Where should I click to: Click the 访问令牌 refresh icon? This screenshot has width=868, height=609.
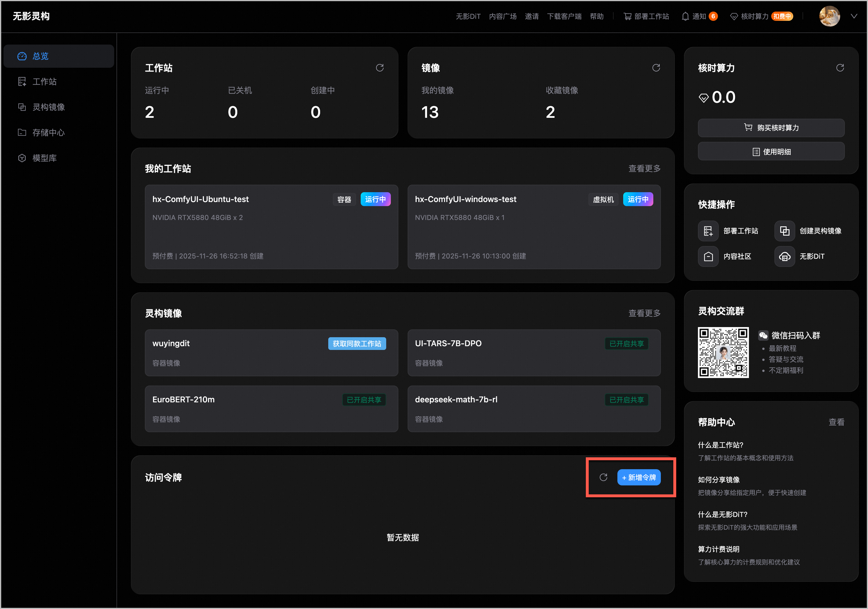[603, 477]
